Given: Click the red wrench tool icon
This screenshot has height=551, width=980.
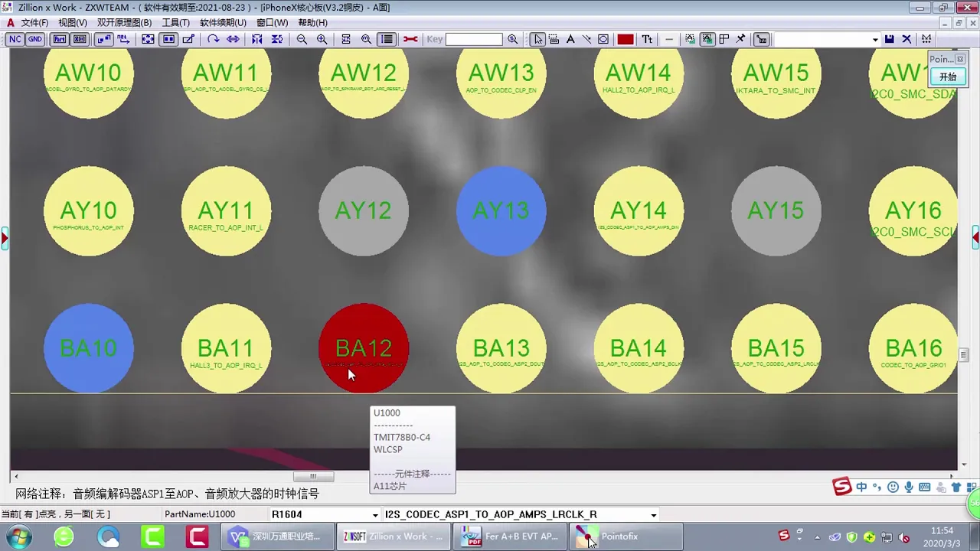Looking at the screenshot, I should [410, 39].
